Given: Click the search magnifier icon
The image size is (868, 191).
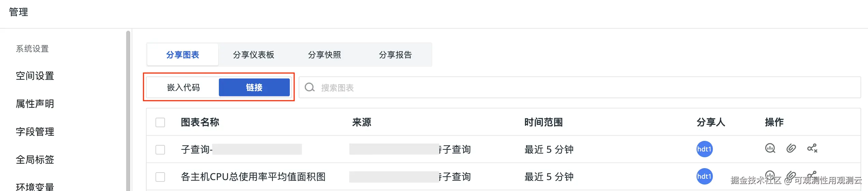Looking at the screenshot, I should pos(310,87).
